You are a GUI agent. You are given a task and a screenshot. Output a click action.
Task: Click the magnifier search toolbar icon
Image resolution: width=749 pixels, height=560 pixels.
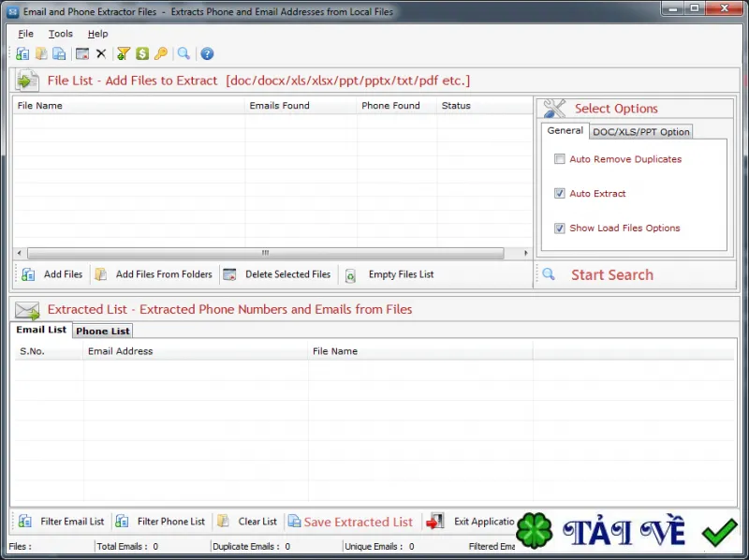point(184,53)
